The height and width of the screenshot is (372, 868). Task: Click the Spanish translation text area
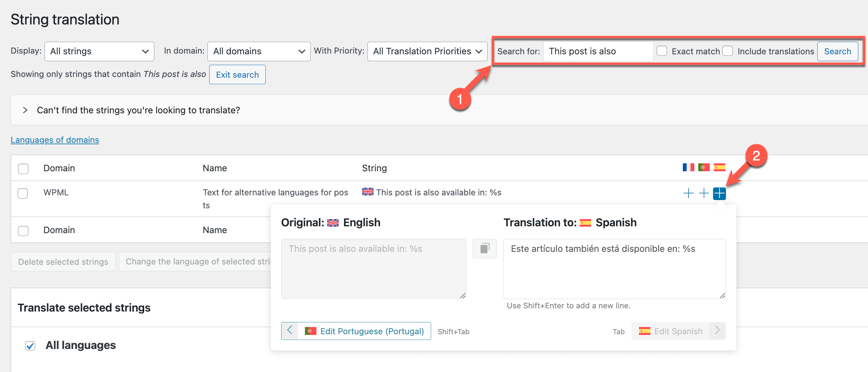(615, 269)
